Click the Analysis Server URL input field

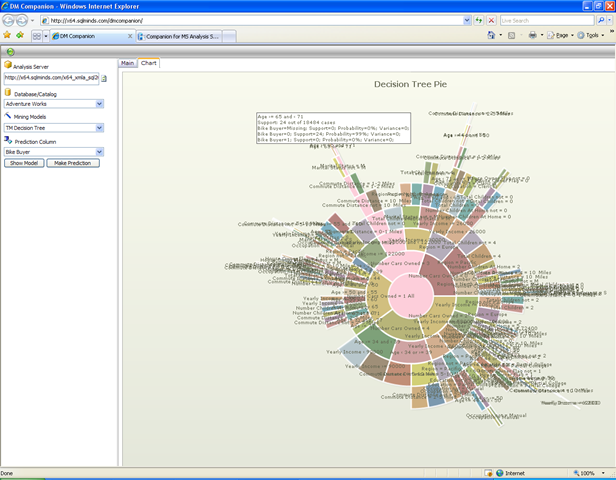[51, 78]
